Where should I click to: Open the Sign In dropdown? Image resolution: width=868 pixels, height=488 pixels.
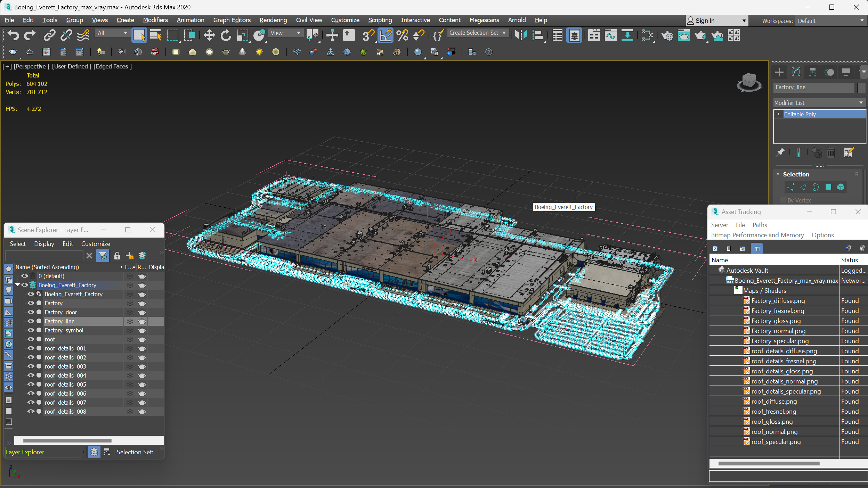(x=716, y=21)
